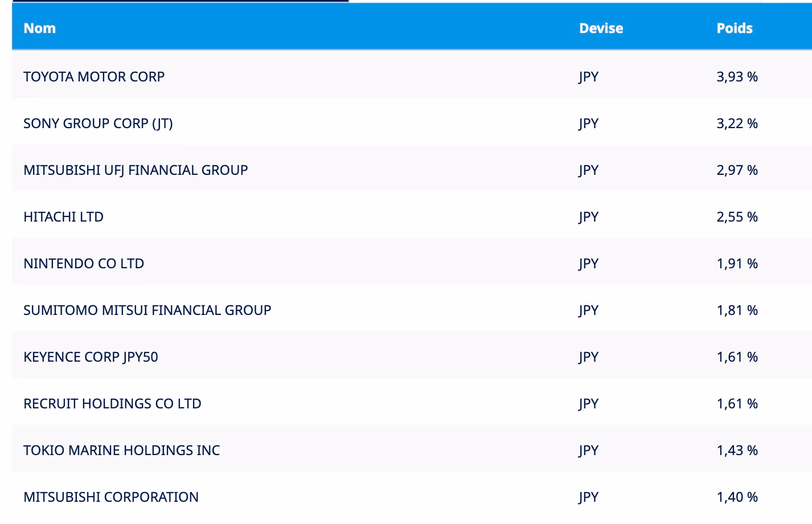Open RECRUIT HOLDINGS CO LTD details
This screenshot has height=524, width=812.
coord(112,403)
